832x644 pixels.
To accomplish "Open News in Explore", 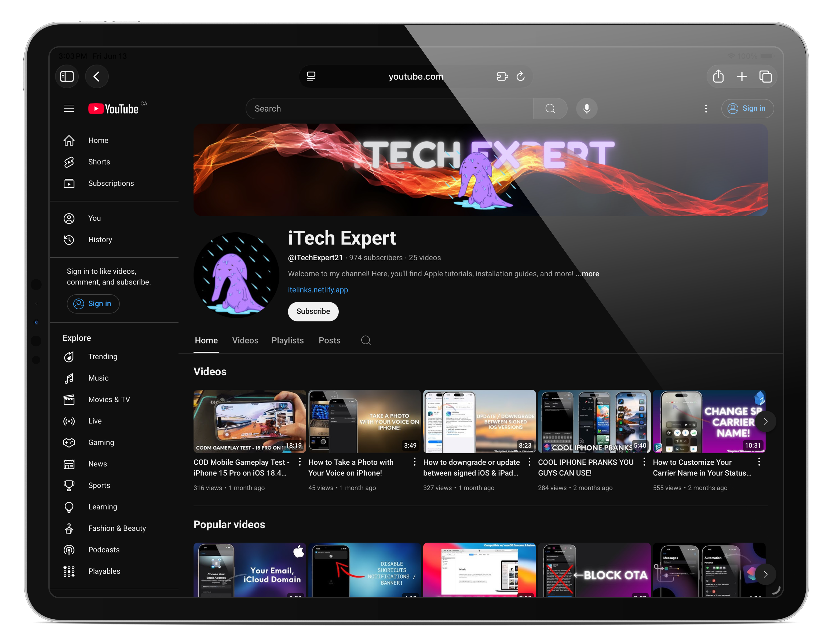I will (x=114, y=464).
